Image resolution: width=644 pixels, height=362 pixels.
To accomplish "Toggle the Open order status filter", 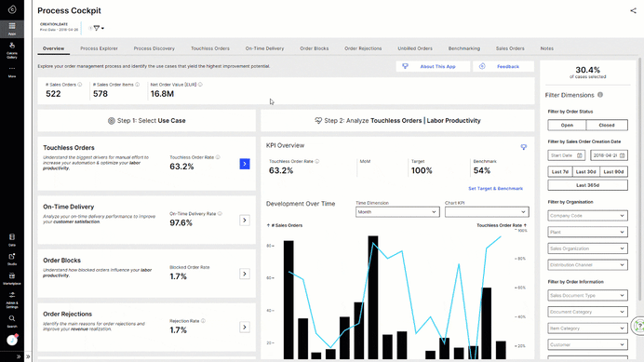I will point(567,125).
